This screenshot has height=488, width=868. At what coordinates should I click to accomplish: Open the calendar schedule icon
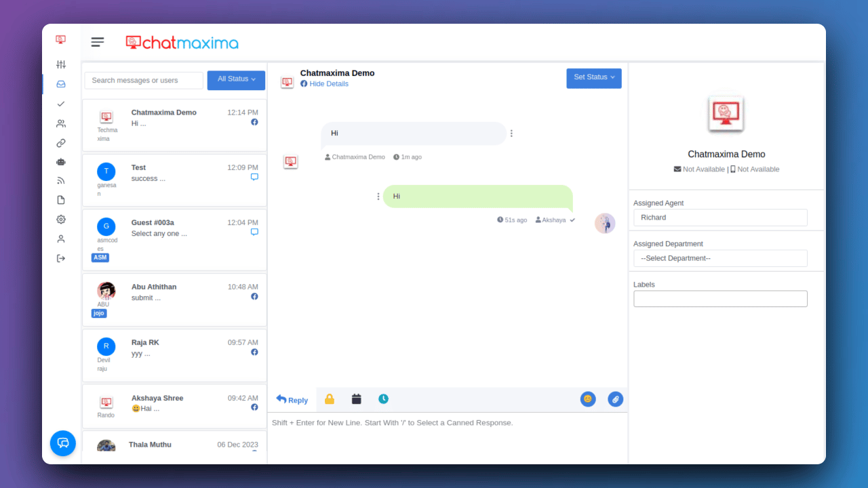pos(357,399)
